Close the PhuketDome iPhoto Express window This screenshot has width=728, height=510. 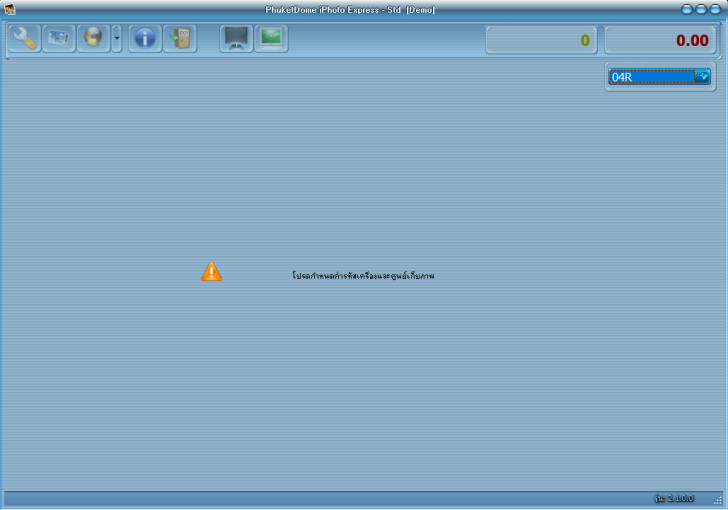[x=715, y=9]
